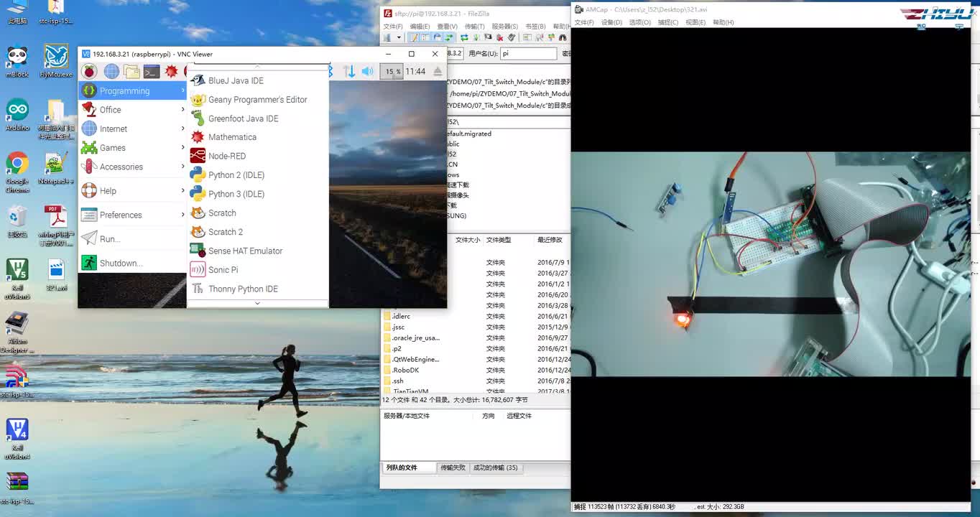Launch Node-RED
The width and height of the screenshot is (980, 517).
pos(258,156)
